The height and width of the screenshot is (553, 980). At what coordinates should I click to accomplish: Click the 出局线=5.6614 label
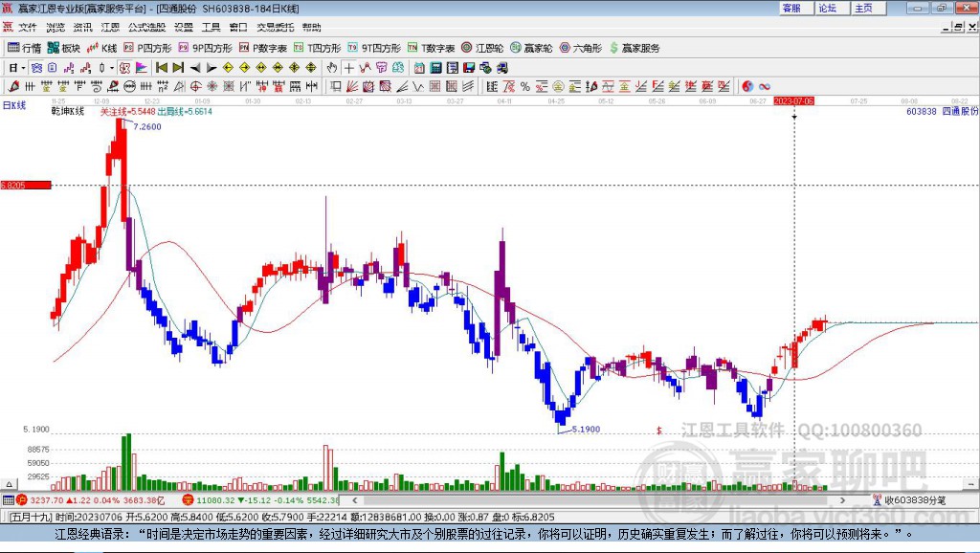pyautogui.click(x=185, y=111)
